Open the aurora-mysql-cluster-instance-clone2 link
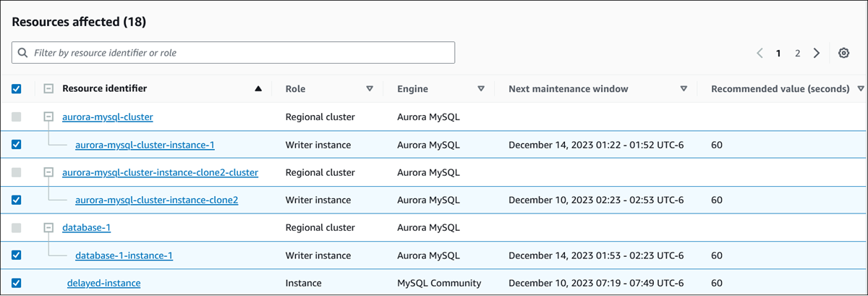Screen dimensions: 868x296 [x=156, y=200]
